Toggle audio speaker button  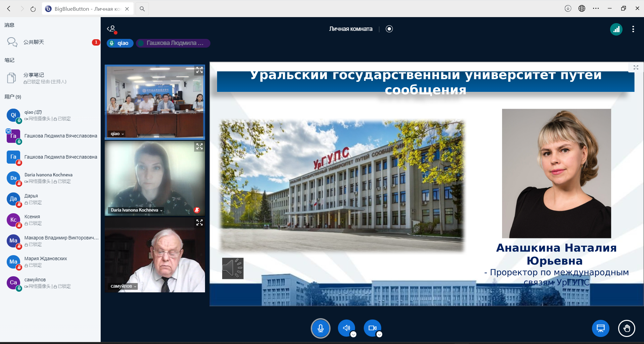coord(346,328)
